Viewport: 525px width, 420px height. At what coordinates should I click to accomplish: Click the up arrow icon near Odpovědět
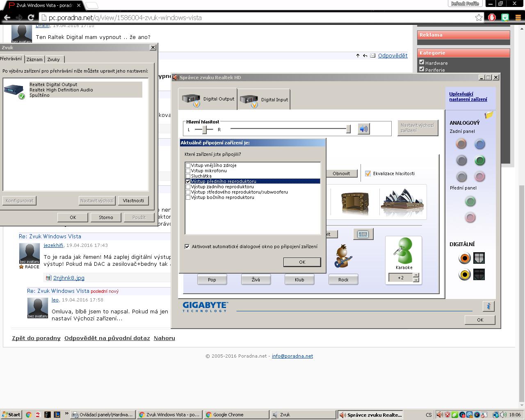coord(358,55)
